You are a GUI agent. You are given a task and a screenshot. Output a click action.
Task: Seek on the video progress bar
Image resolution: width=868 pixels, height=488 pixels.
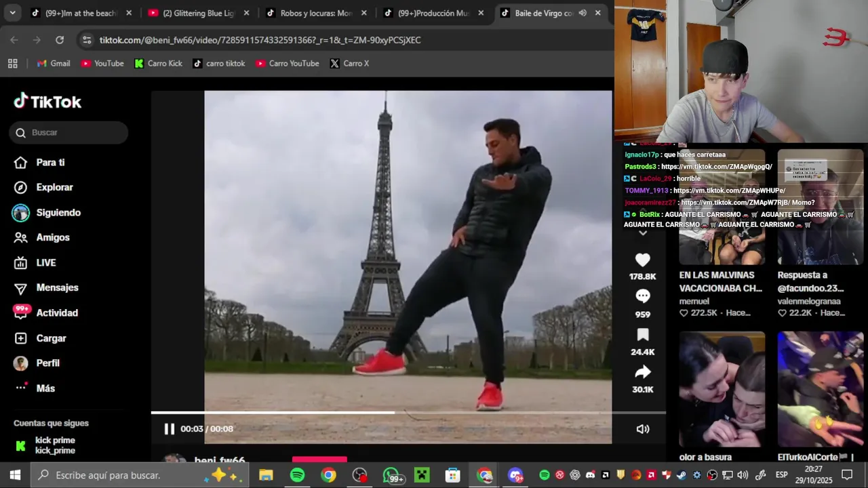pos(408,412)
